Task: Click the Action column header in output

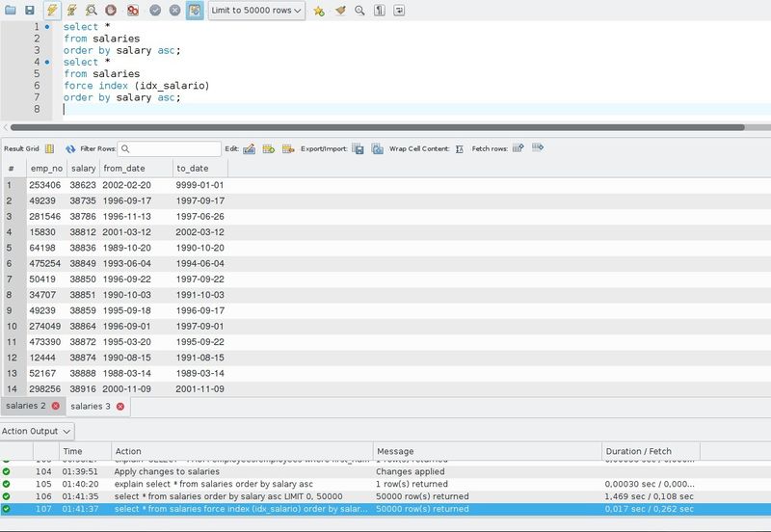Action: coord(242,451)
